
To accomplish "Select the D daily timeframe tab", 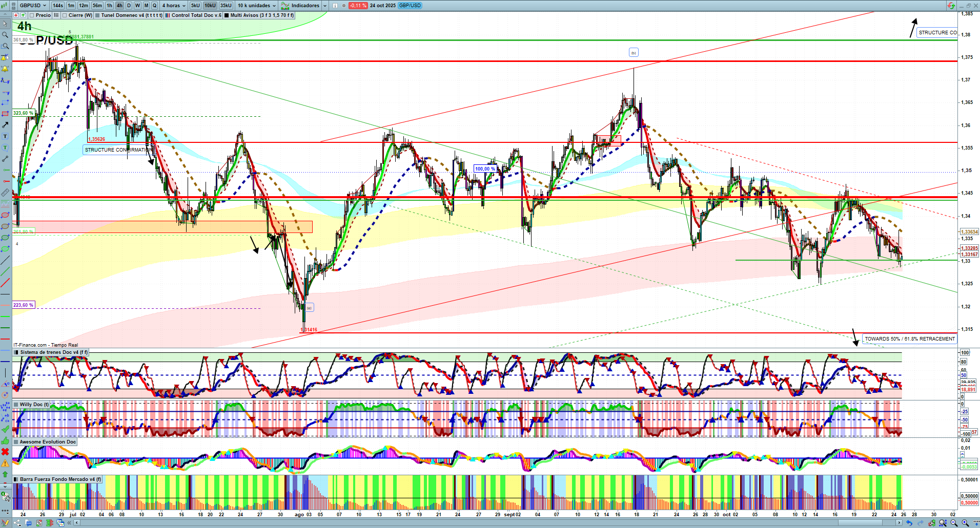I will [x=129, y=6].
